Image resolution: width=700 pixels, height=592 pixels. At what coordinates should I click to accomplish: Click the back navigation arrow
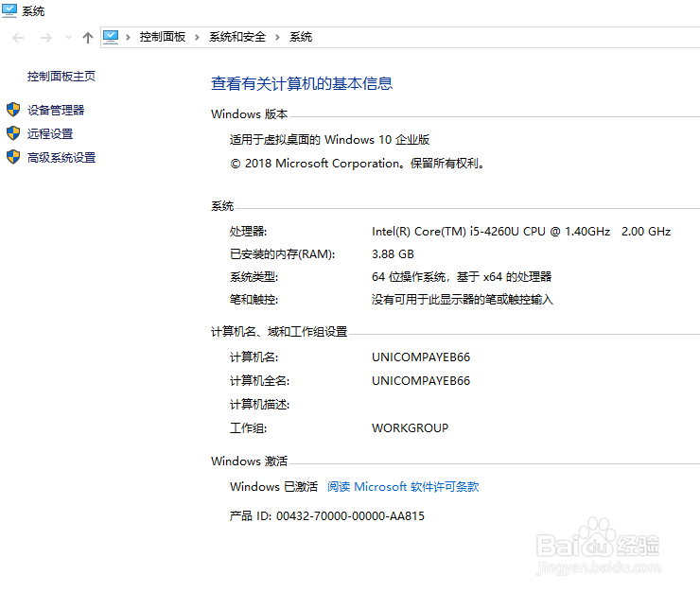click(18, 38)
